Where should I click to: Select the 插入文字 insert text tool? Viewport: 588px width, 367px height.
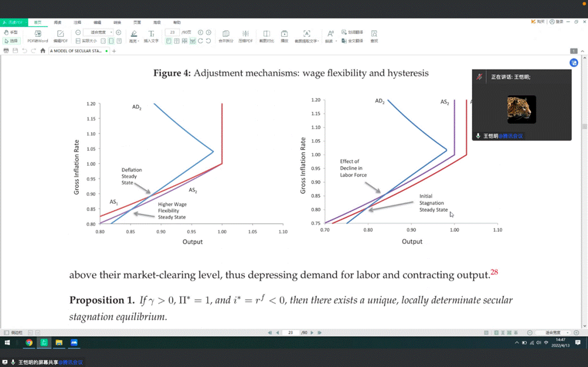pos(151,36)
